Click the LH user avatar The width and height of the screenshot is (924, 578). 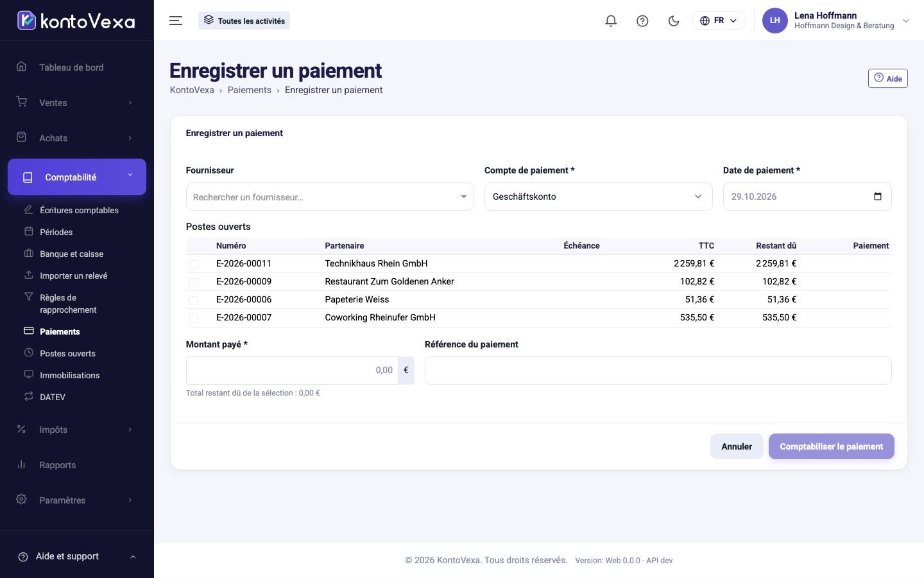pos(774,21)
